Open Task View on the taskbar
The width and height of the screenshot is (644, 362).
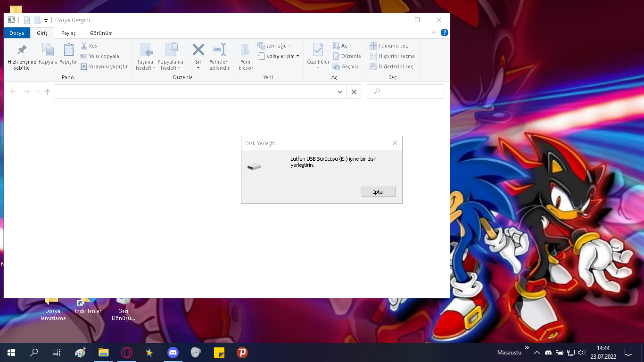57,353
